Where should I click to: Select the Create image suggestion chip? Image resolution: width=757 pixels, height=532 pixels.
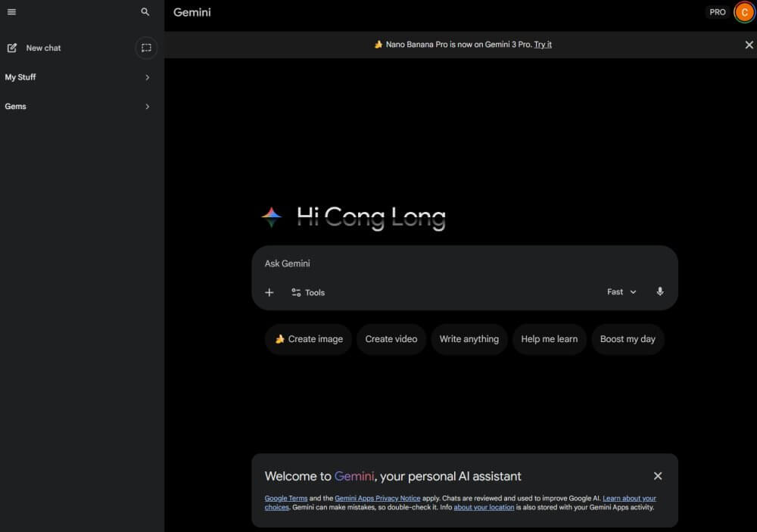[309, 339]
